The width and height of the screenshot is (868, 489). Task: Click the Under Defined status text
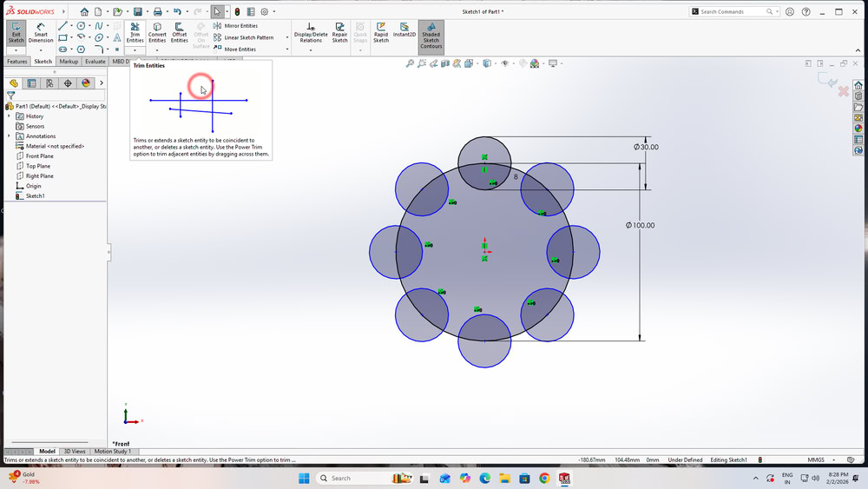pyautogui.click(x=685, y=459)
